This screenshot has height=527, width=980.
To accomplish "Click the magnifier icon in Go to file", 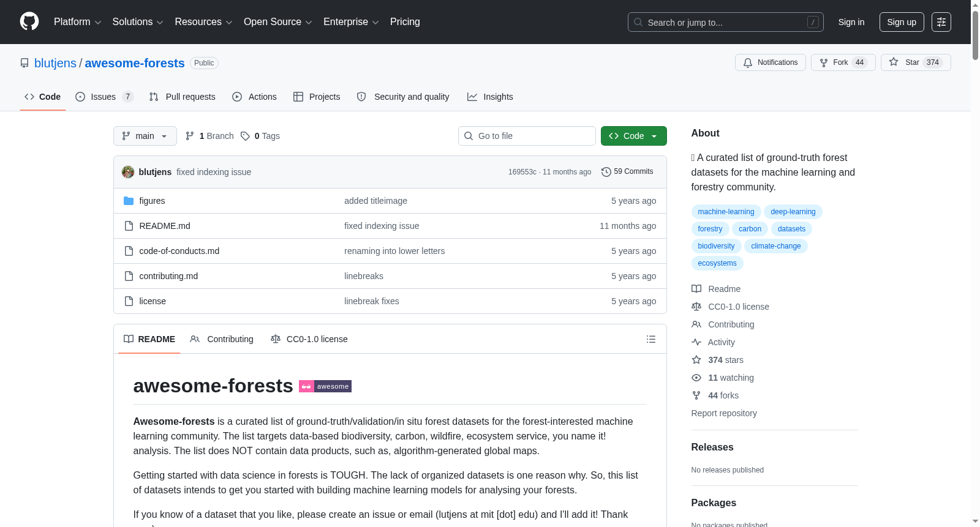I will click(x=469, y=136).
